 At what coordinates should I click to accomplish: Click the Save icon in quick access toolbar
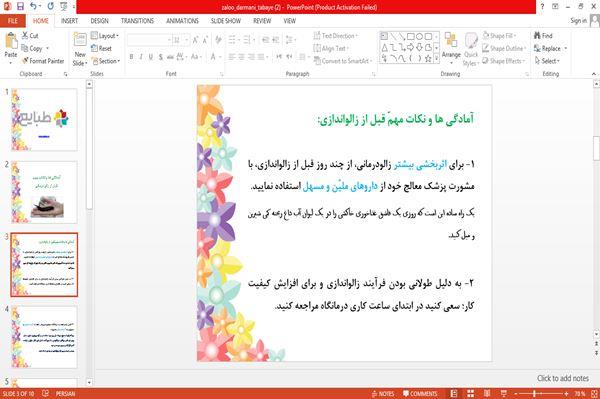[20, 7]
